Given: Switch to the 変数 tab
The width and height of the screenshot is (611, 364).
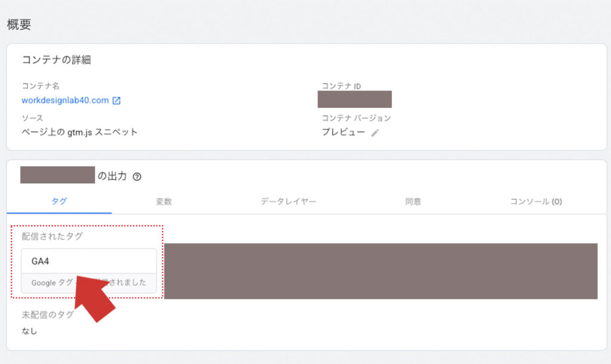Looking at the screenshot, I should pos(163,202).
